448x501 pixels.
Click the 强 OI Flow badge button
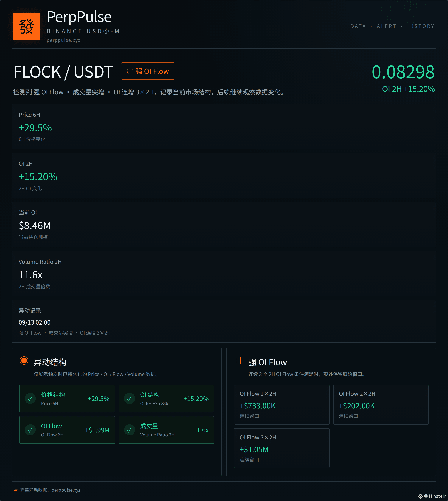coord(148,71)
